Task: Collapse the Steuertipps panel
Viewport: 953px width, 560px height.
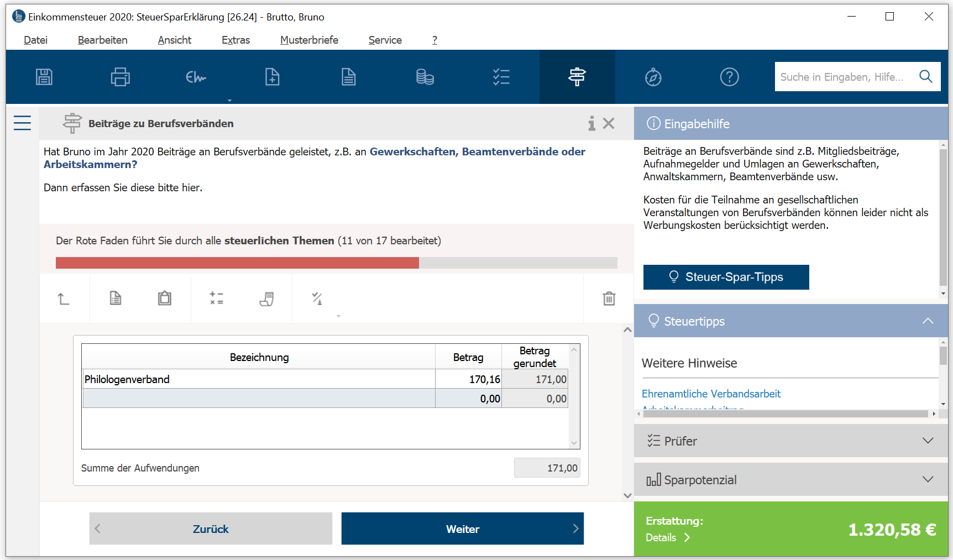Action: click(928, 321)
